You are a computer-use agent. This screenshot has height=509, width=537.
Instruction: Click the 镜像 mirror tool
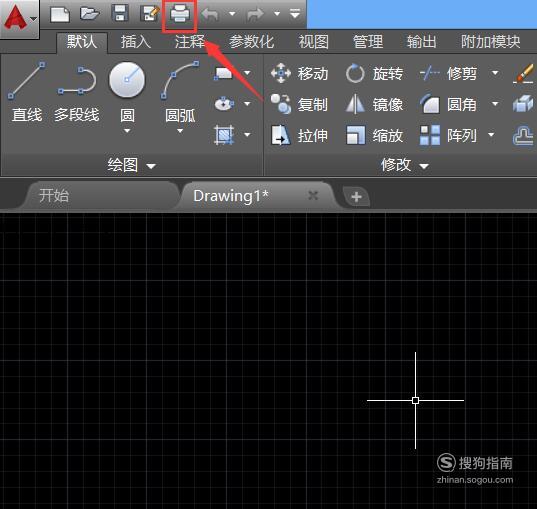[x=374, y=104]
